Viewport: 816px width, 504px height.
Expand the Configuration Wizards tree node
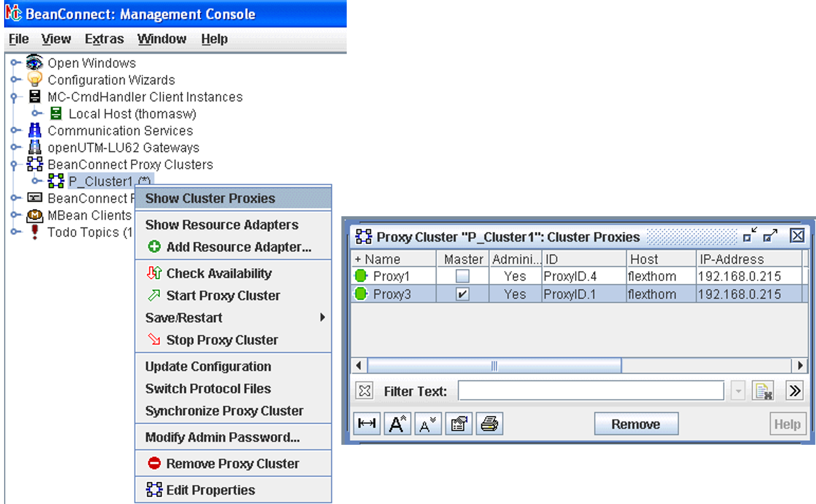click(x=15, y=79)
